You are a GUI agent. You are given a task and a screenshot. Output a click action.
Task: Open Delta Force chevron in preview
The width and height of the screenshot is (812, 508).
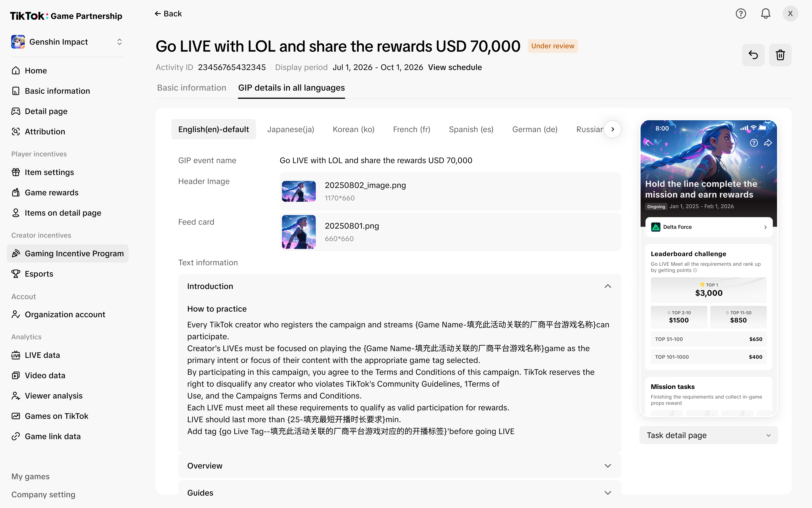765,227
